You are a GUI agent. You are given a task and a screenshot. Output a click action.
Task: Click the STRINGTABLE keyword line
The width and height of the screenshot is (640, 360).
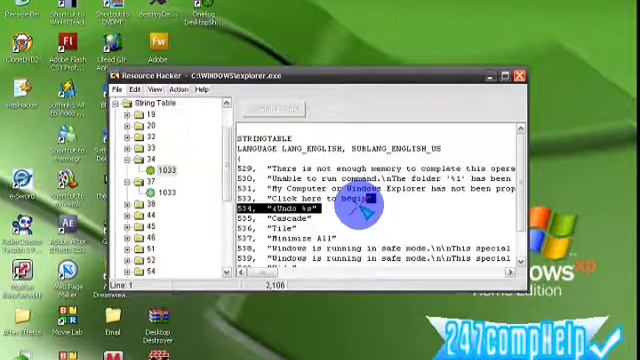[x=264, y=139]
